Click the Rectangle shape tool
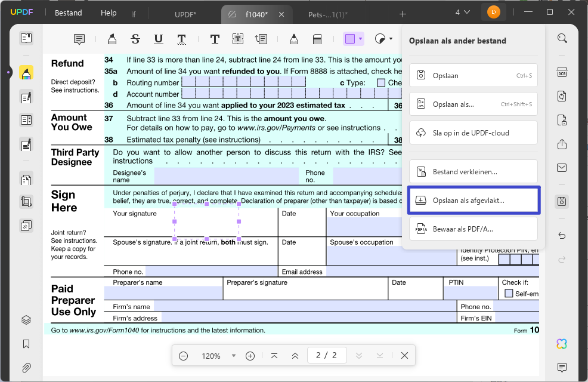Viewport: 588px width, 382px height. [x=350, y=39]
